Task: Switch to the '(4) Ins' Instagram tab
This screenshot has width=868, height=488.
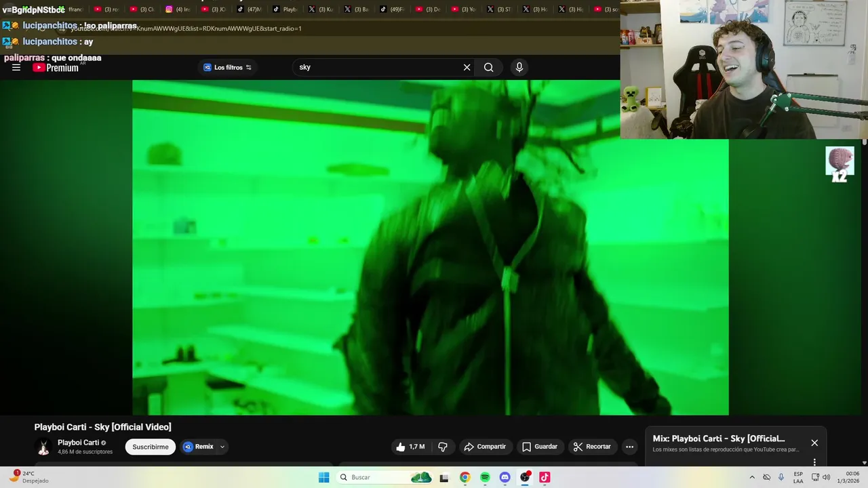Action: pos(178,9)
